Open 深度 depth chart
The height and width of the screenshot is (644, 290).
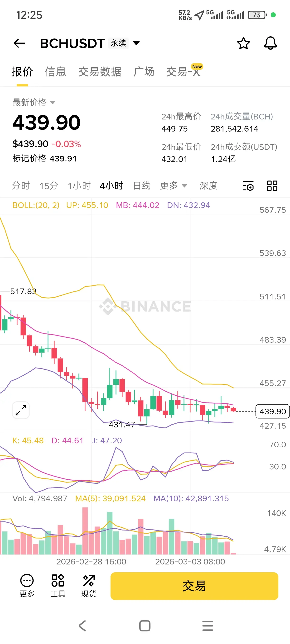point(208,185)
